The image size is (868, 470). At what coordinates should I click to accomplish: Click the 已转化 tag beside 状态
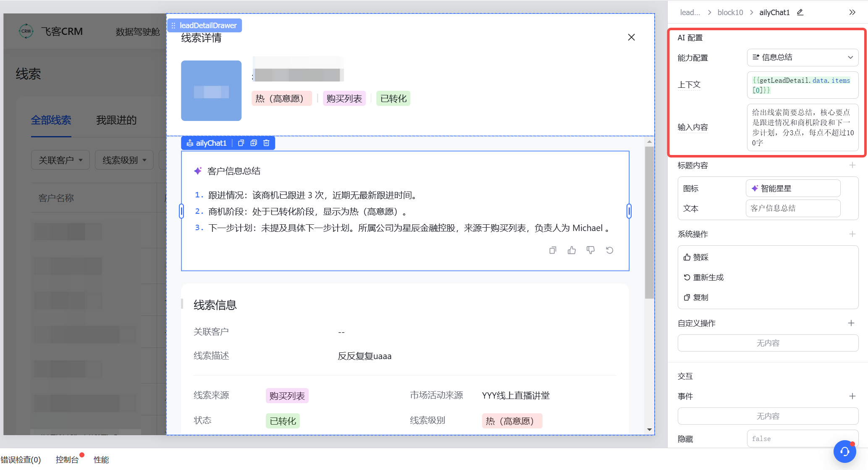[283, 421]
